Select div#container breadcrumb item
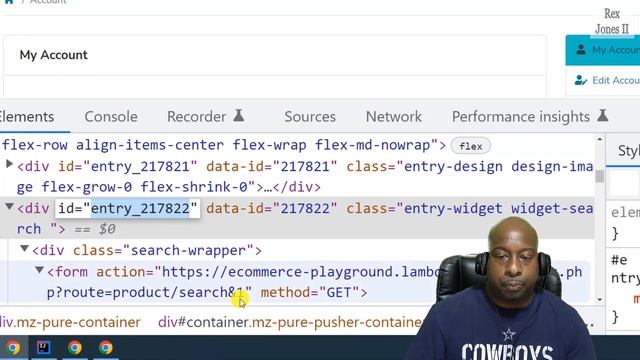This screenshot has height=360, width=640. [x=290, y=322]
